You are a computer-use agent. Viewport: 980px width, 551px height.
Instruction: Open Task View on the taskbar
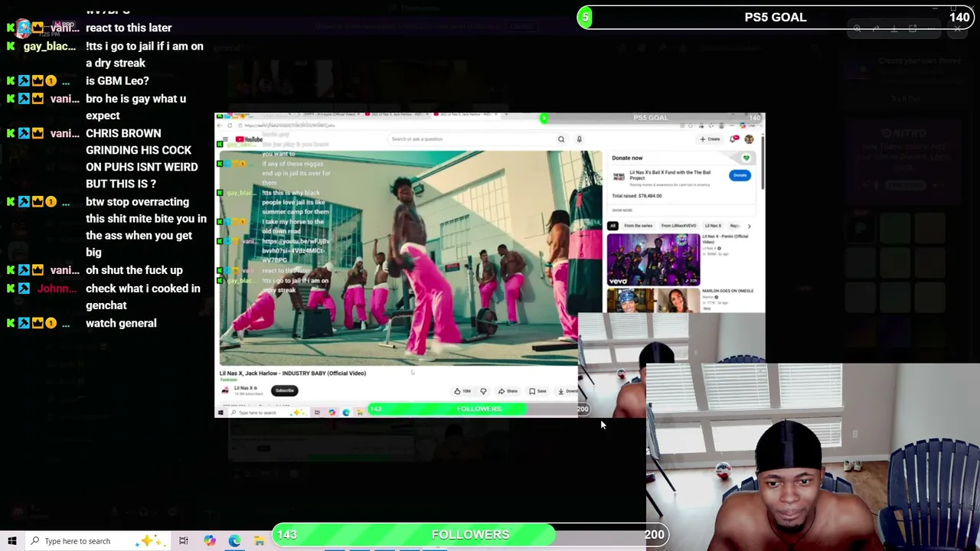click(x=184, y=541)
